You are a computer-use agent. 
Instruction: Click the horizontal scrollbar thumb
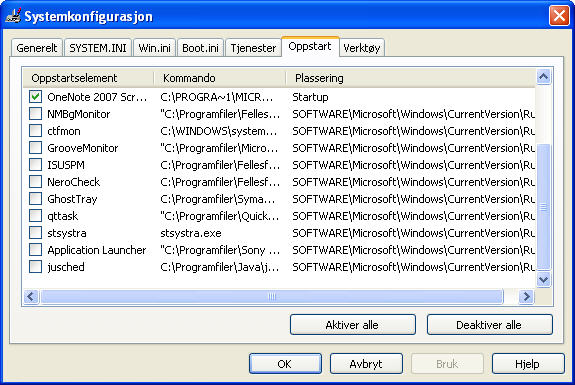coord(272,296)
